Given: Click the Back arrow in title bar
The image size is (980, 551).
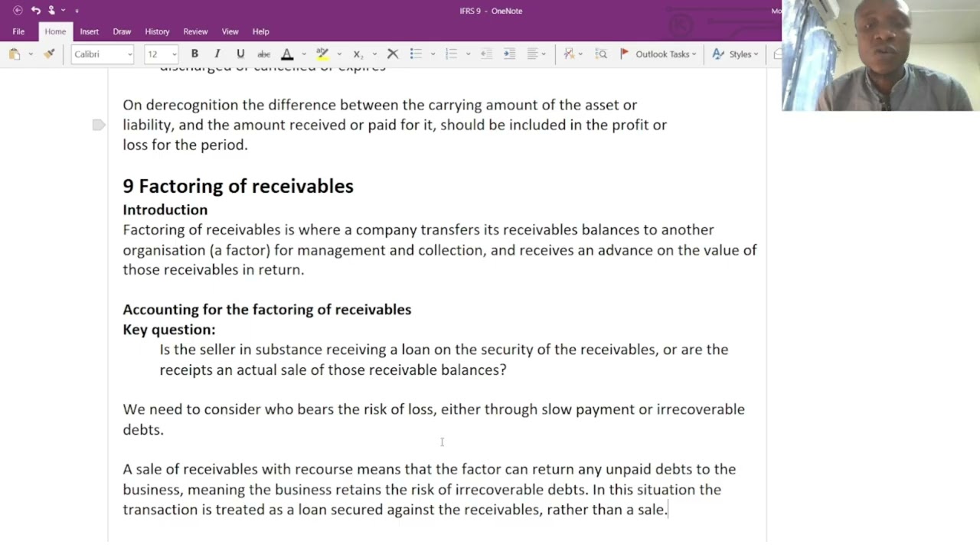Looking at the screenshot, I should click(x=18, y=11).
